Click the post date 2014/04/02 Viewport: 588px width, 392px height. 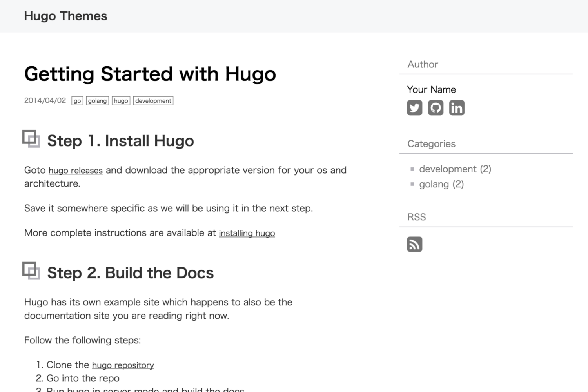point(45,100)
